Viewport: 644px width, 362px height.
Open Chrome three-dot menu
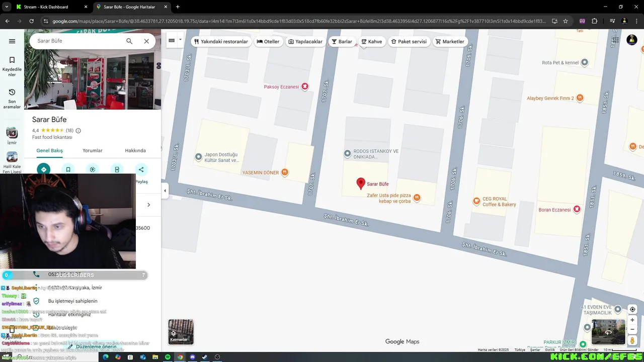point(637,21)
